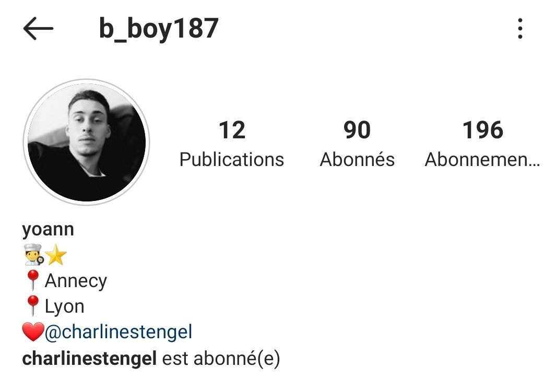Select the Annecy location text
556x392 pixels.
pos(76,281)
